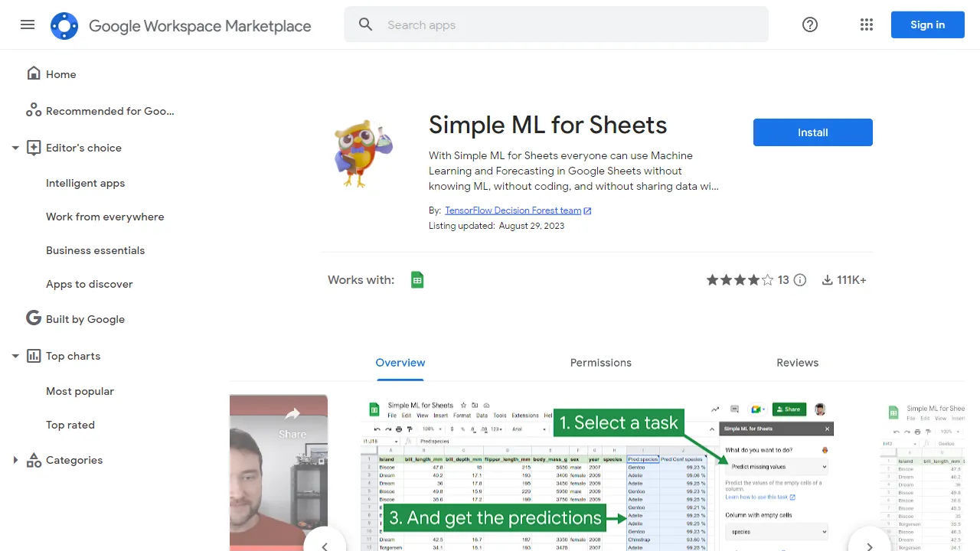Click the Sign in button
The width and height of the screenshot is (980, 551).
click(x=928, y=24)
